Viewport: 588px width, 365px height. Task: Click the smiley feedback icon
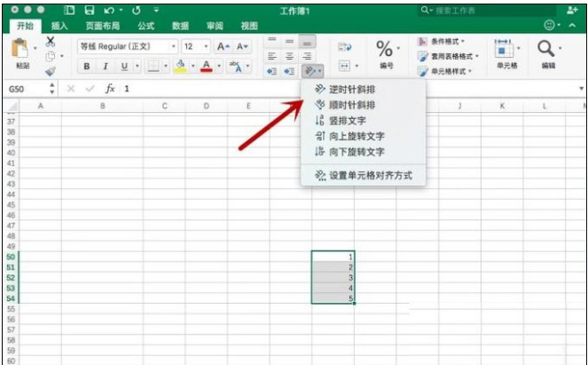tap(550, 25)
